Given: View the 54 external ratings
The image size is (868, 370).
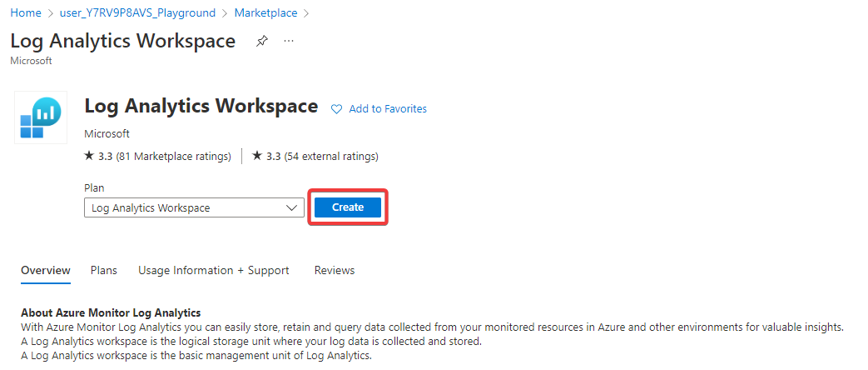Looking at the screenshot, I should coord(331,156).
